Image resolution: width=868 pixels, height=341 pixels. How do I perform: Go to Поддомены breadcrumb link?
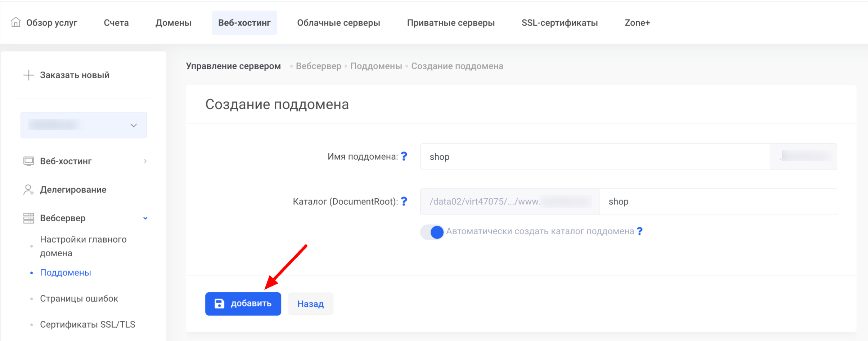click(376, 66)
